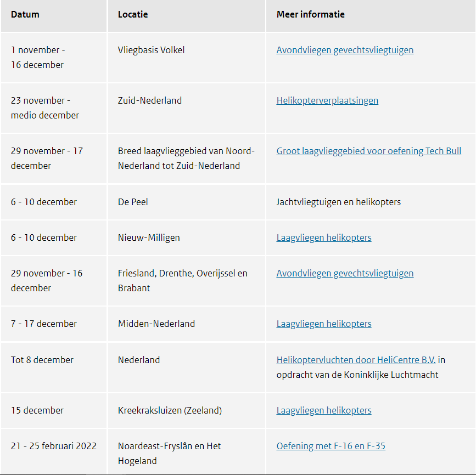476x475 pixels.
Task: Open Laagvliegen helikopters link for Kreekraksluizen
Action: pyautogui.click(x=324, y=411)
